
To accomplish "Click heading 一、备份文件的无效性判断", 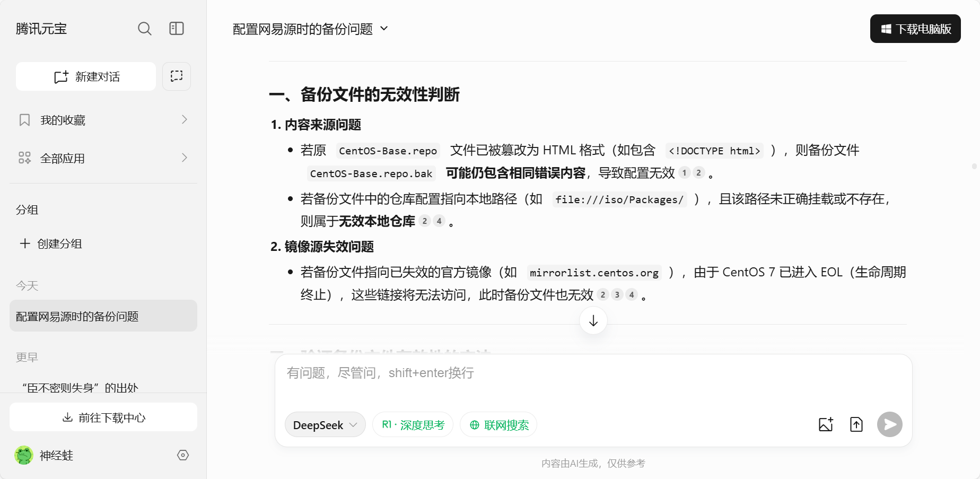I will [364, 94].
